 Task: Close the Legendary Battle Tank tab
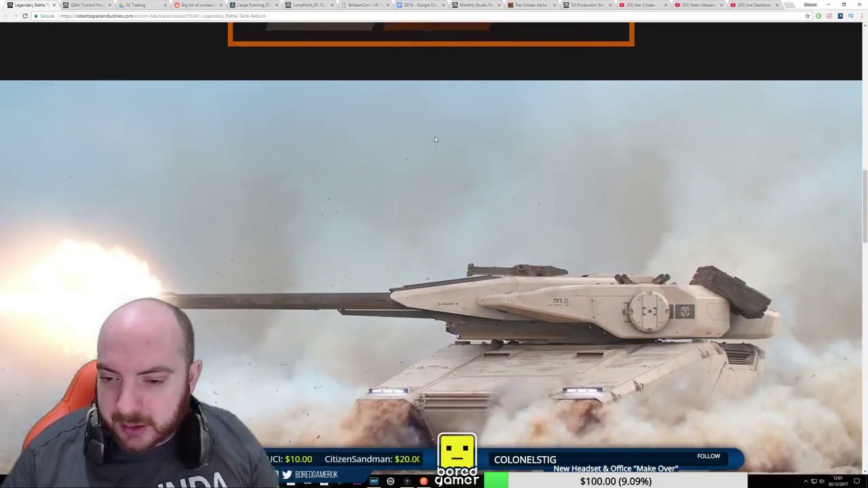pyautogui.click(x=54, y=5)
